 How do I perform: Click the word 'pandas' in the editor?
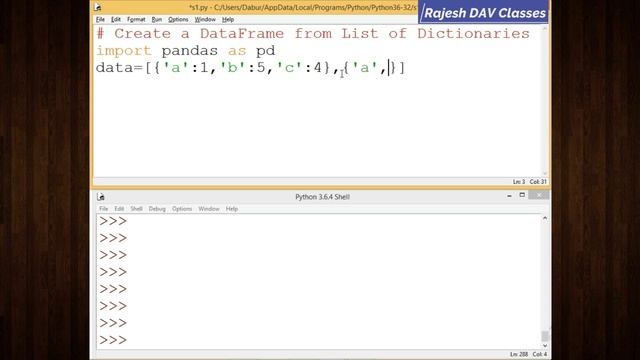point(189,51)
